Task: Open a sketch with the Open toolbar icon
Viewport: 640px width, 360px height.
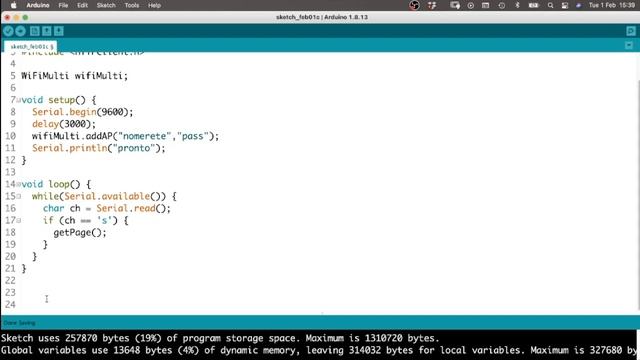Action: coord(47,31)
